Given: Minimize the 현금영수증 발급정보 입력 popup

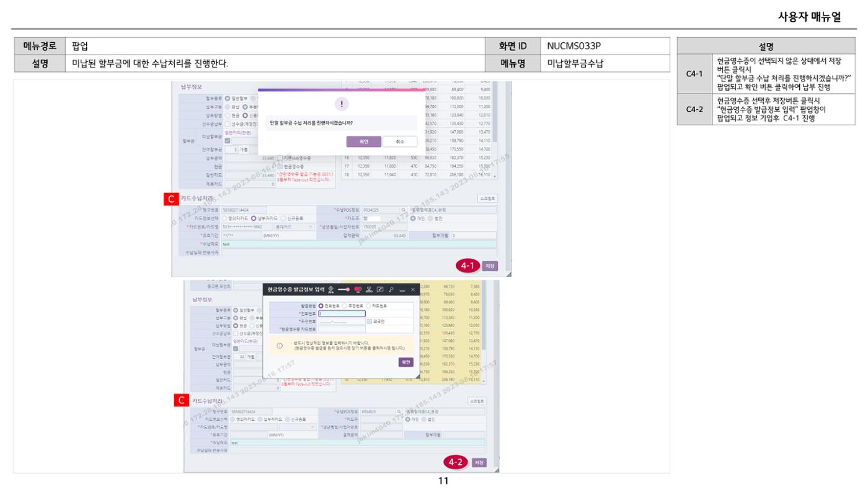Looking at the screenshot, I should pos(402,290).
